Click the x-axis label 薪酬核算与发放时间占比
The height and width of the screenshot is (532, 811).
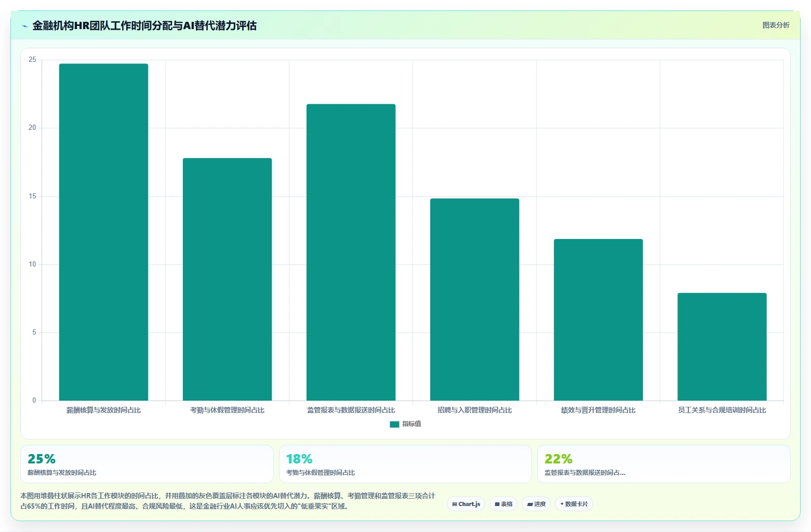(x=103, y=410)
